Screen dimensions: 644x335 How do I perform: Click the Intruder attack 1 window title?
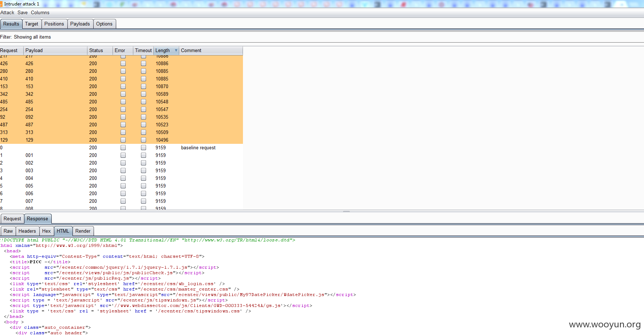[22, 4]
